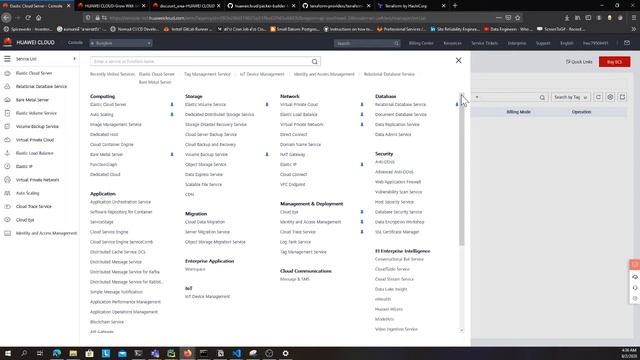640x360 pixels.
Task: Open Image Management Service link
Action: [116, 124]
